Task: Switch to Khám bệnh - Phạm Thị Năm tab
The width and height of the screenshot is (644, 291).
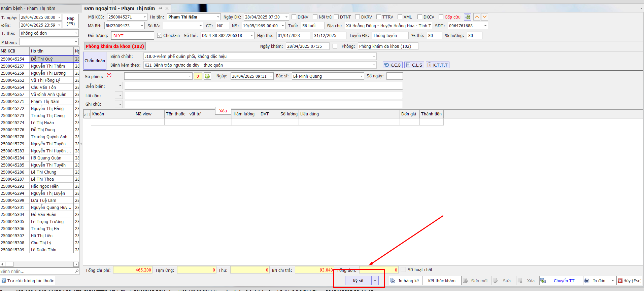Action: coord(28,8)
